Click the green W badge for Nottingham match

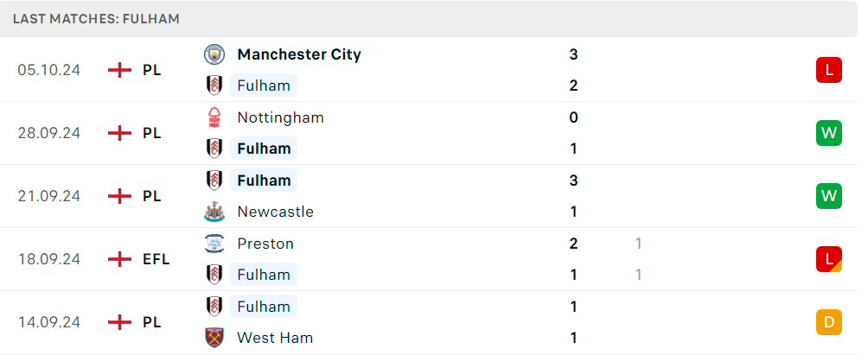pyautogui.click(x=829, y=133)
